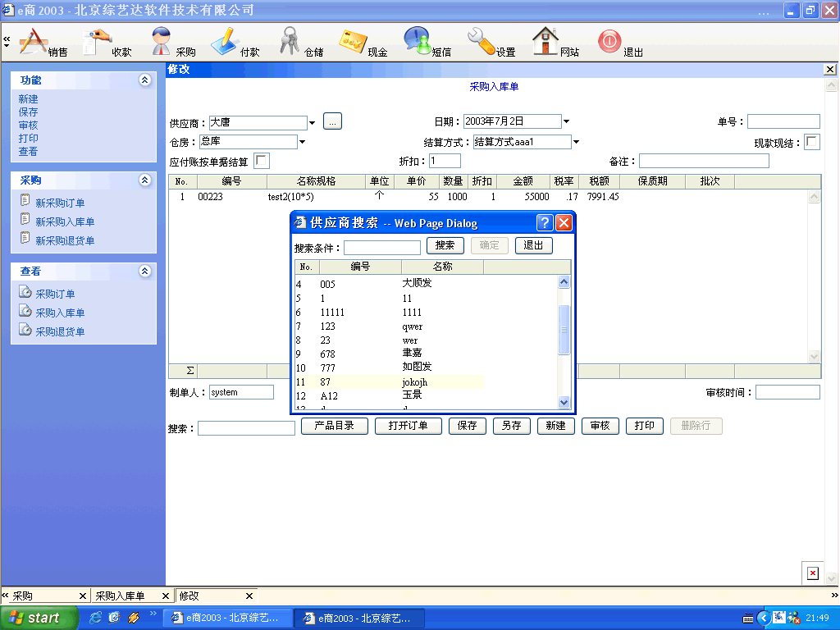
Task: Open the 采购 purchasing toolbar icon
Action: 162,41
